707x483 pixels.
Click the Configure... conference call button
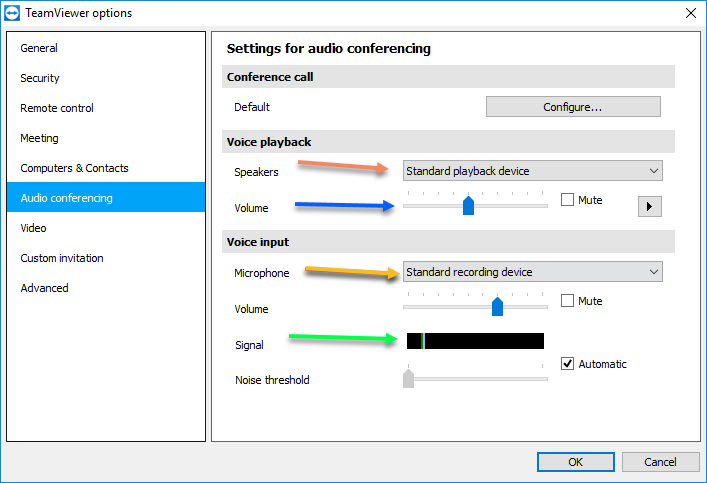pos(573,107)
